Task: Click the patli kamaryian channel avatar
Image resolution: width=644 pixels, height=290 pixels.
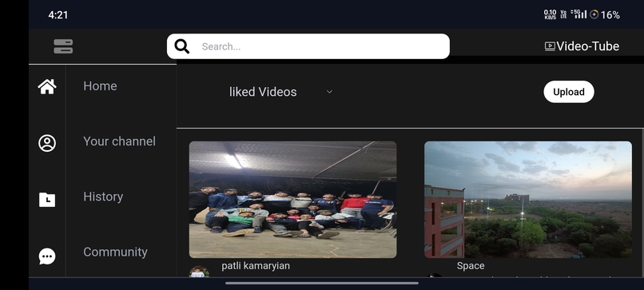Action: tap(199, 272)
